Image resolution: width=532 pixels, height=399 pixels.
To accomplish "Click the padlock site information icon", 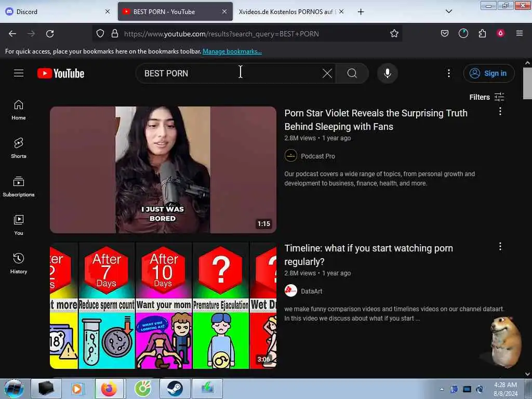I will coord(115,34).
